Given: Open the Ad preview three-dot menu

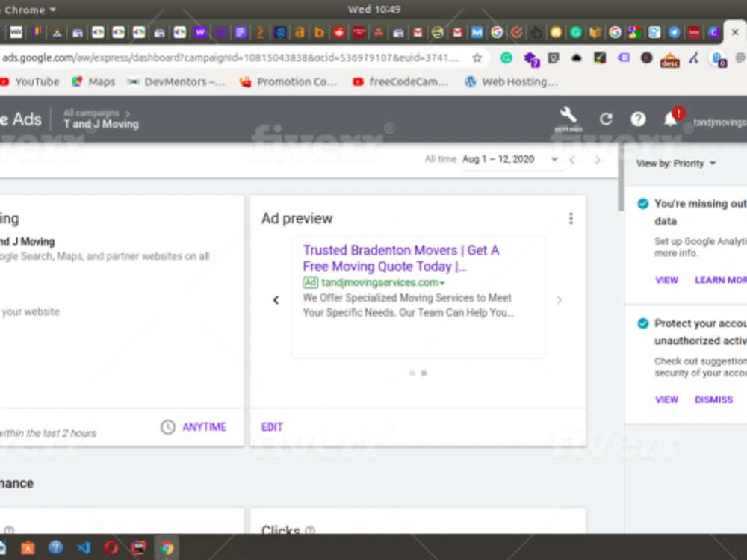Looking at the screenshot, I should [x=571, y=219].
